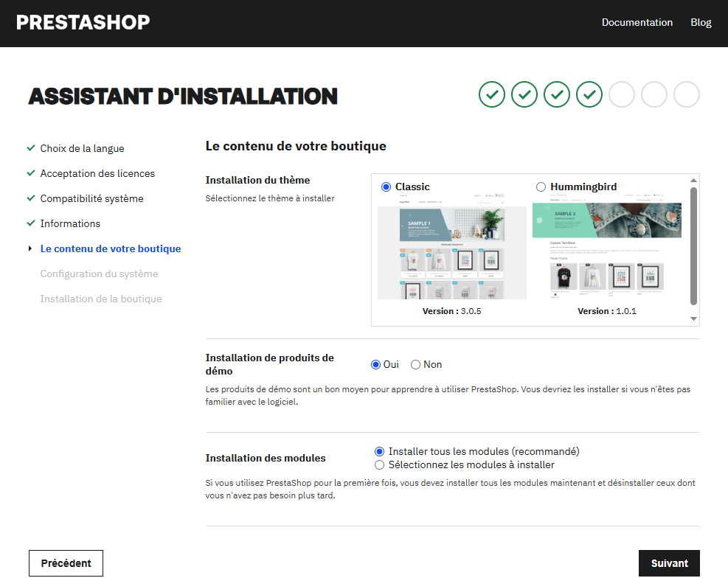Viewport: 728px width, 578px height.
Task: Click the fifth empty step circle
Action: pyautogui.click(x=622, y=94)
